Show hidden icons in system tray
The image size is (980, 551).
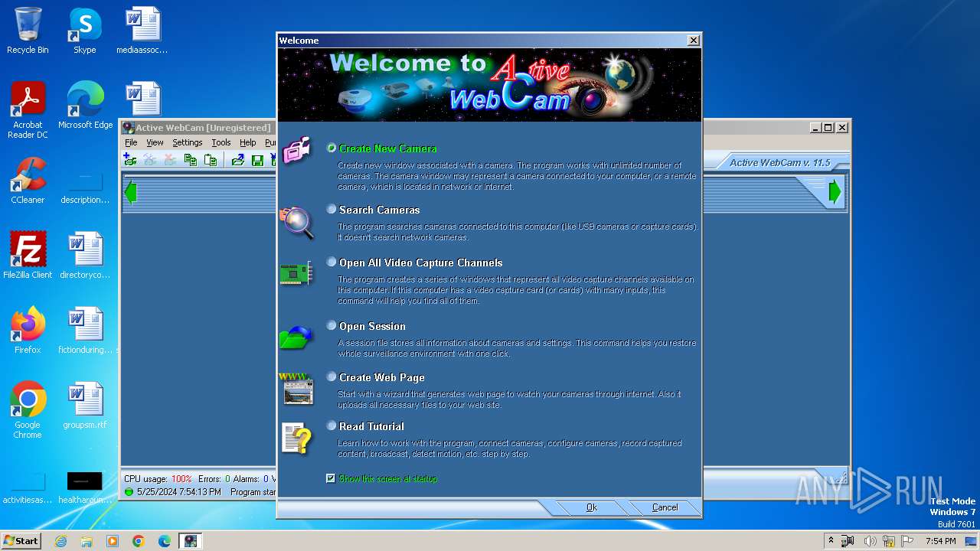[831, 540]
